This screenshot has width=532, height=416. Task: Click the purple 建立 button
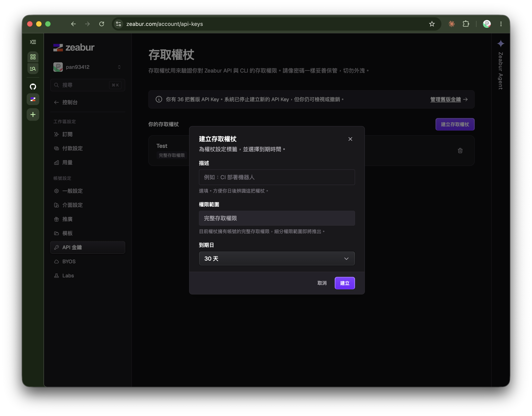click(x=345, y=283)
